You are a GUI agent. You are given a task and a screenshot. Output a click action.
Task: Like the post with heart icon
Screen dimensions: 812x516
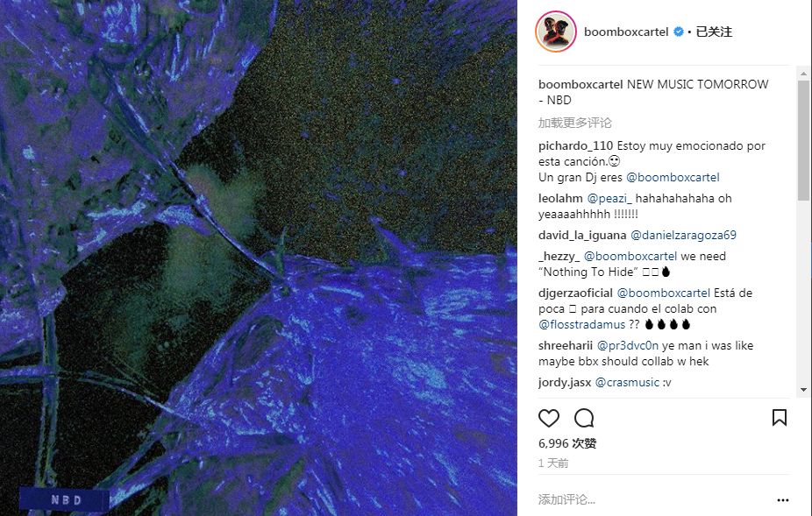pyautogui.click(x=548, y=418)
